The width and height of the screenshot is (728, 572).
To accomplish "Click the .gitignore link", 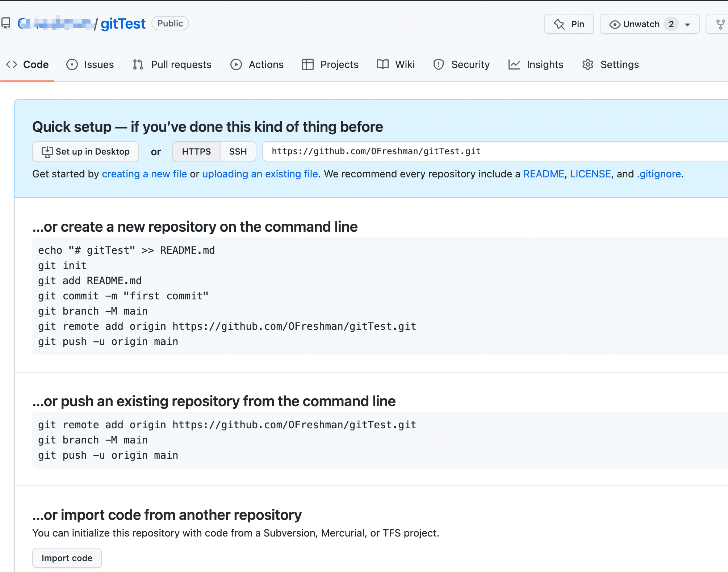I will 659,174.
